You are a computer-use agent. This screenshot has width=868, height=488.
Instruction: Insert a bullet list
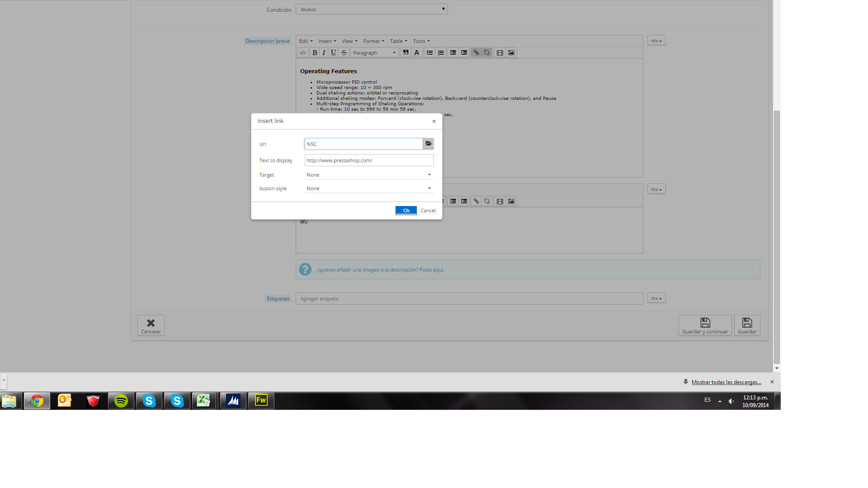click(x=429, y=53)
